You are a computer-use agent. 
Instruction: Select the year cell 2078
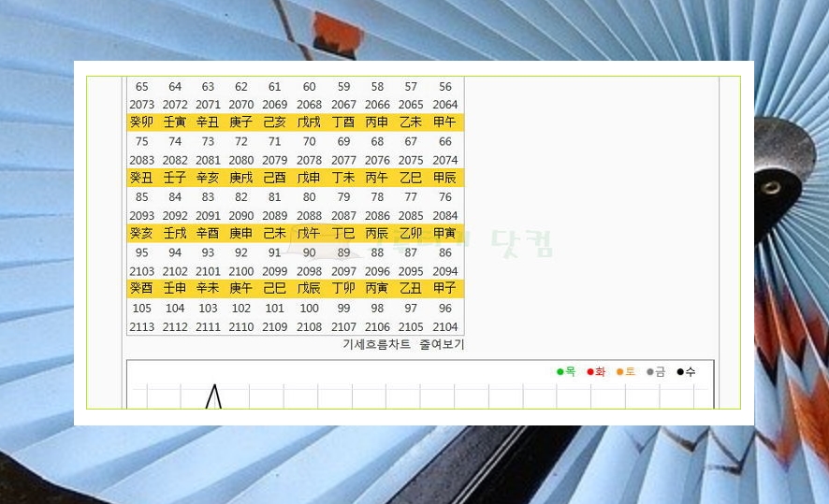[x=310, y=160]
